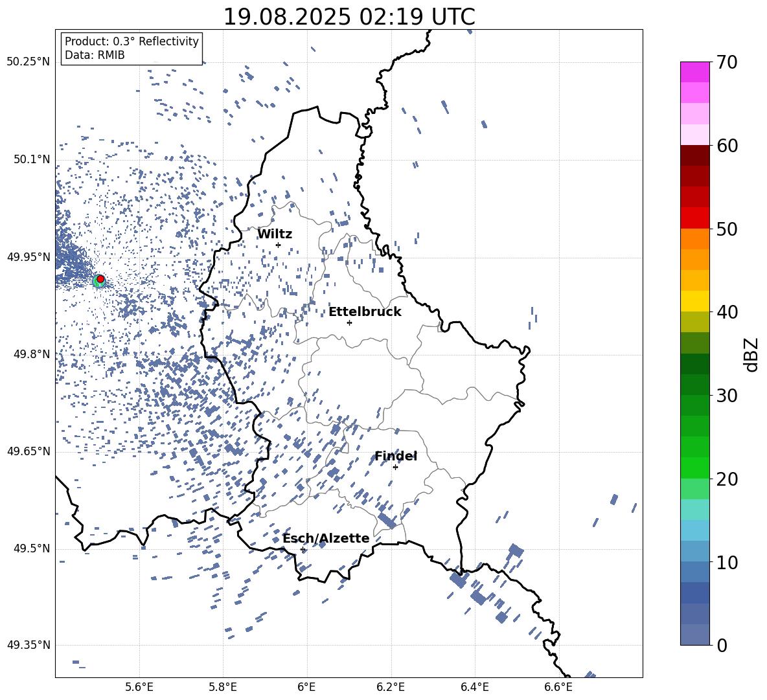Click the 50 value on colorbar
This screenshot has height=700, width=767.
tap(727, 229)
